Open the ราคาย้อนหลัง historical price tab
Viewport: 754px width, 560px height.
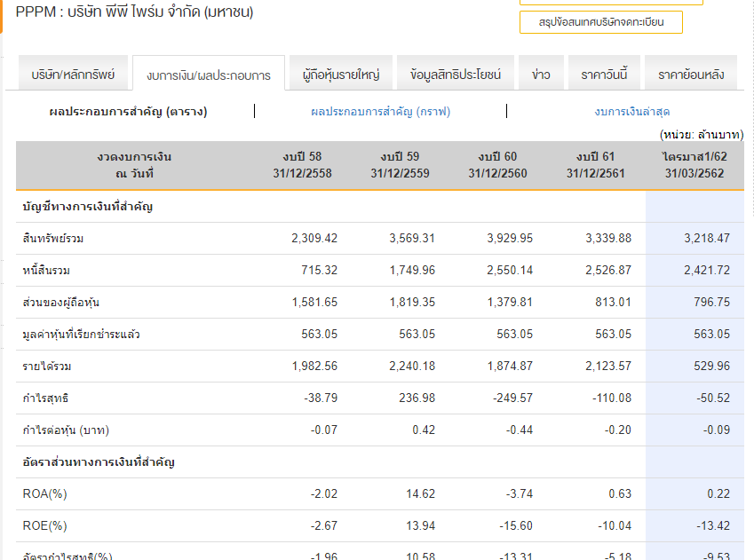691,75
